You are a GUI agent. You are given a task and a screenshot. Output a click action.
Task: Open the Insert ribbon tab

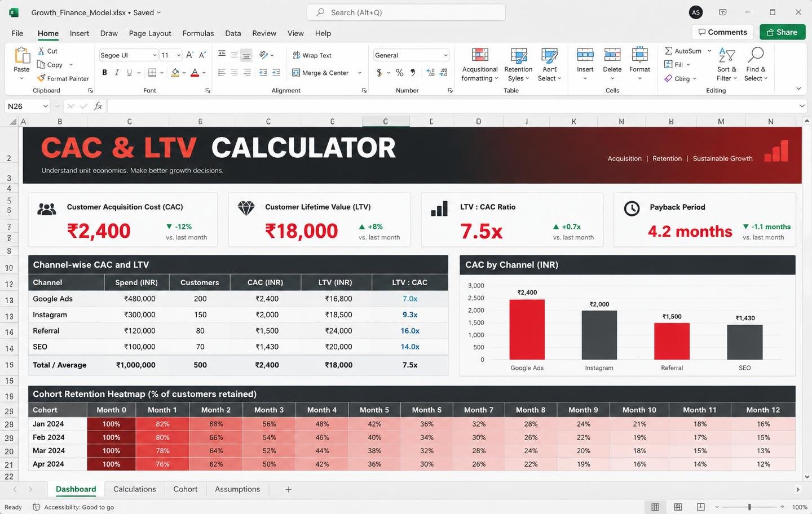pyautogui.click(x=80, y=33)
